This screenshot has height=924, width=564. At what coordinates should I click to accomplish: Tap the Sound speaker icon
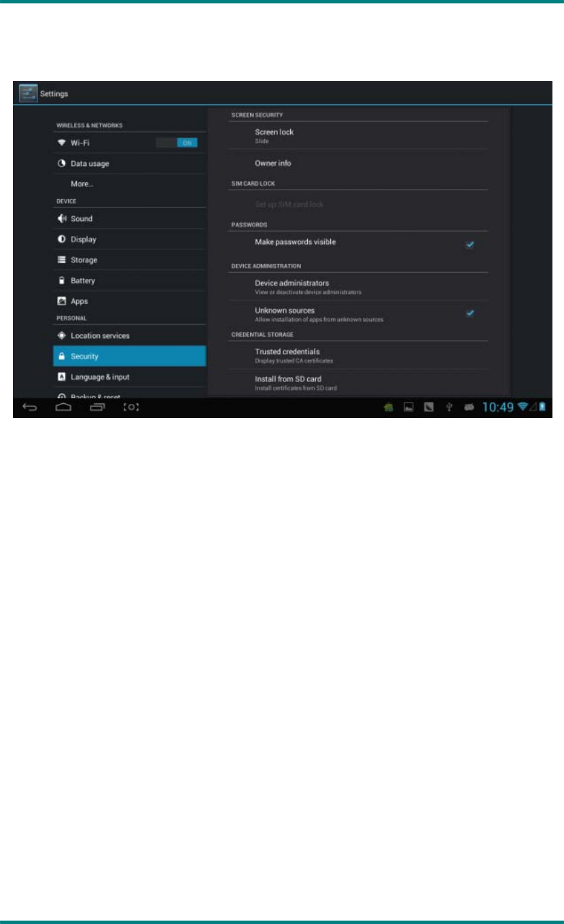[x=62, y=219]
